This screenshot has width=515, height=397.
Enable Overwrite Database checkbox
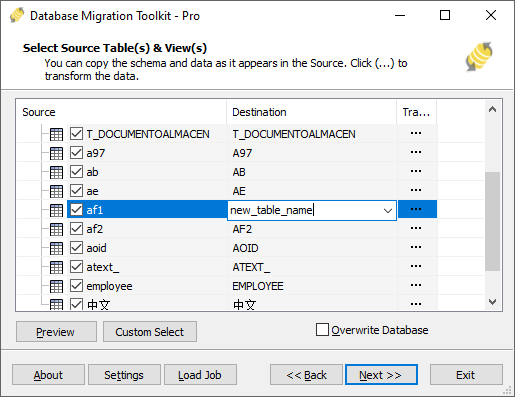[x=322, y=330]
